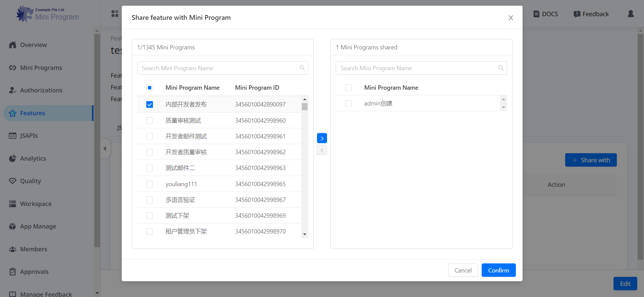Image resolution: width=644 pixels, height=297 pixels.
Task: Click the search icon in left panel
Action: click(302, 68)
